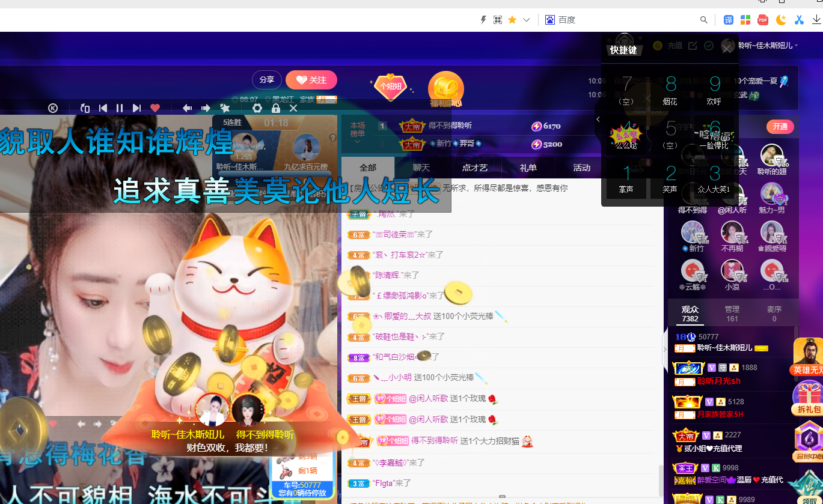The height and width of the screenshot is (504, 823).
Task: Open the 拆礼包 gift box icon
Action: [x=808, y=398]
